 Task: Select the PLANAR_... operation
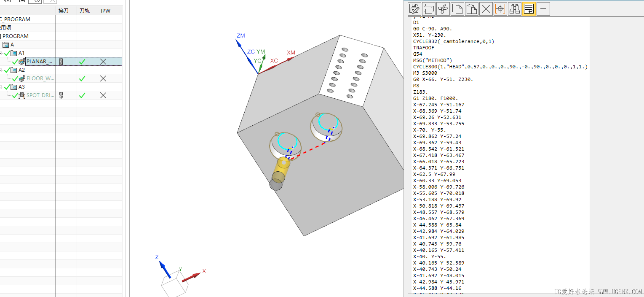(40, 62)
